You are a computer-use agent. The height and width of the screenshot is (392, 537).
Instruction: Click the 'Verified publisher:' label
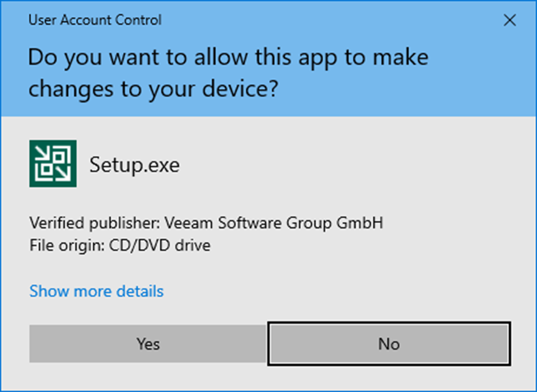point(95,223)
